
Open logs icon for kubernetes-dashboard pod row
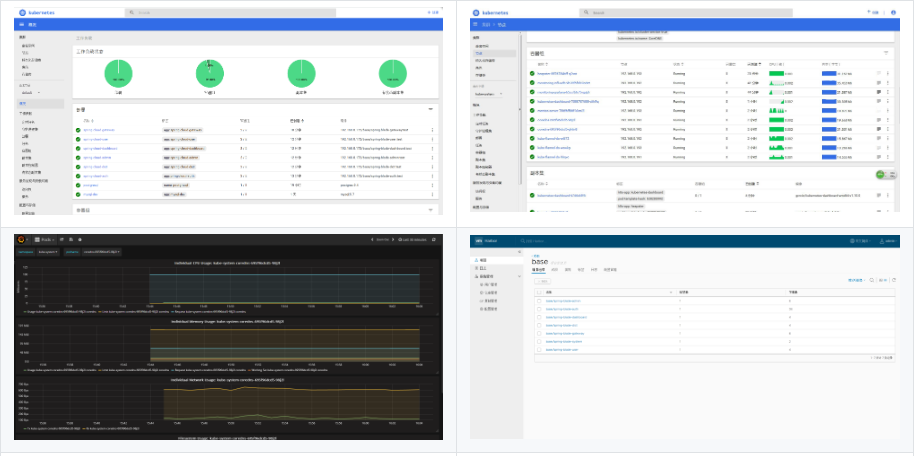coord(878,101)
